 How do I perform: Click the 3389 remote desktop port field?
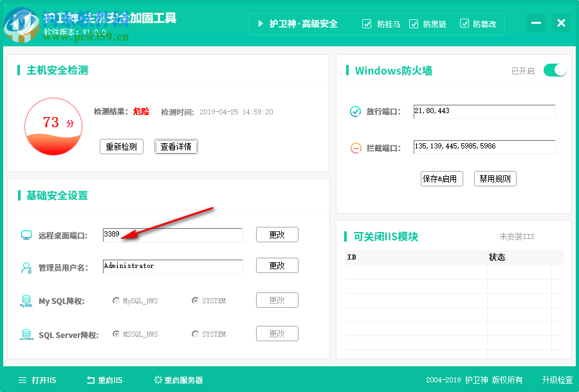[172, 235]
